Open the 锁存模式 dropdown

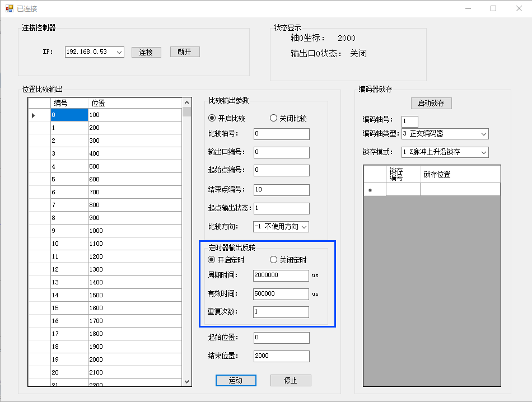484,152
